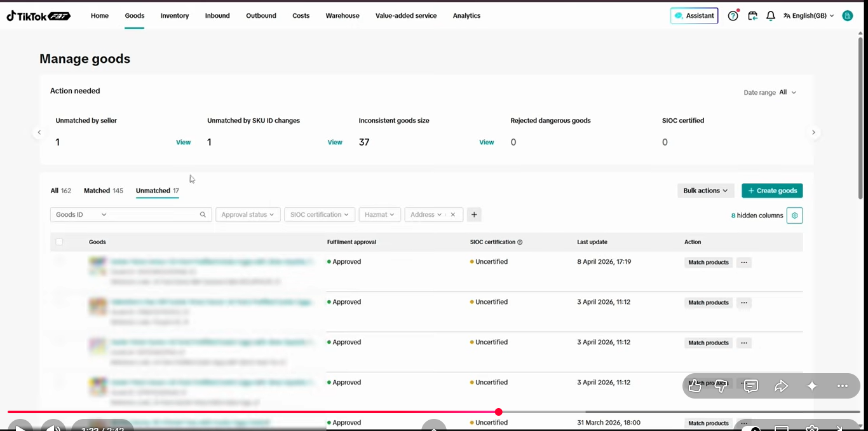The width and height of the screenshot is (868, 431).
Task: Open more options for second row, 3 April
Action: [x=744, y=303]
